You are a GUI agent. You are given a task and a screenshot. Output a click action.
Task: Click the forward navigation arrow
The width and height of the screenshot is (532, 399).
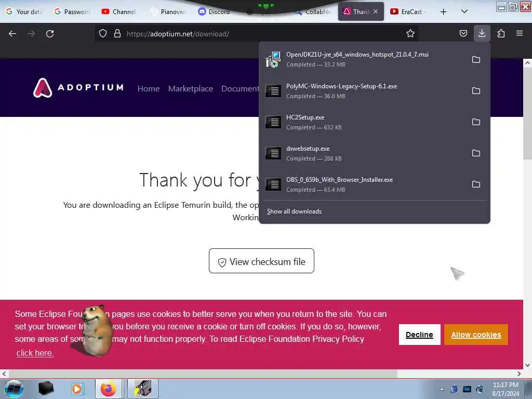click(31, 34)
